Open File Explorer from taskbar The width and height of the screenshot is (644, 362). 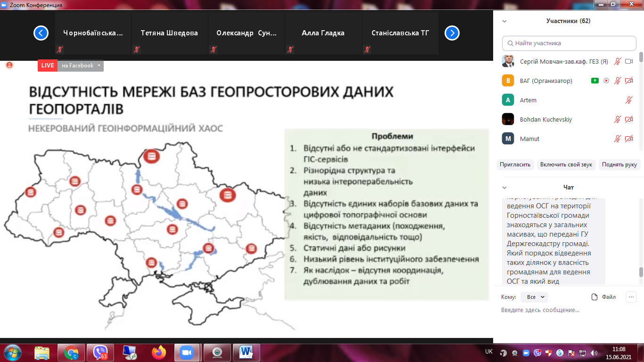pos(42,353)
